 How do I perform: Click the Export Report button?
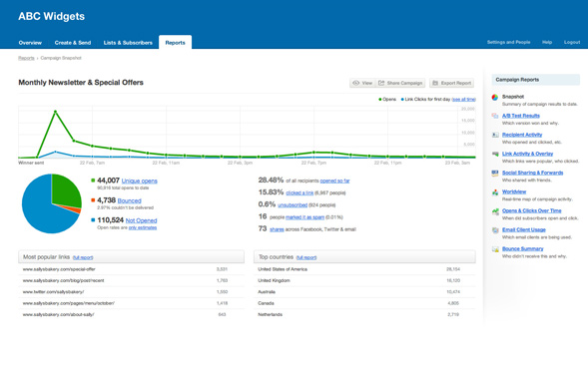click(x=452, y=83)
